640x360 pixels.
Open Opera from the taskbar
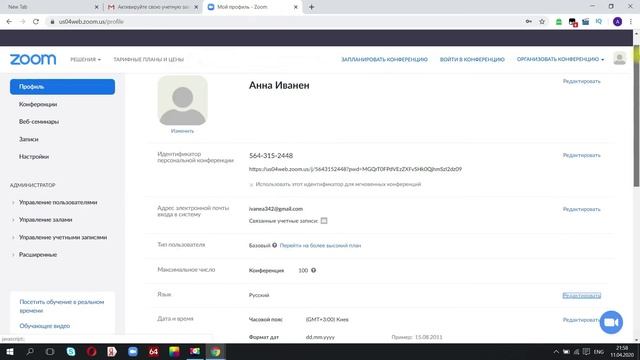(x=91, y=351)
